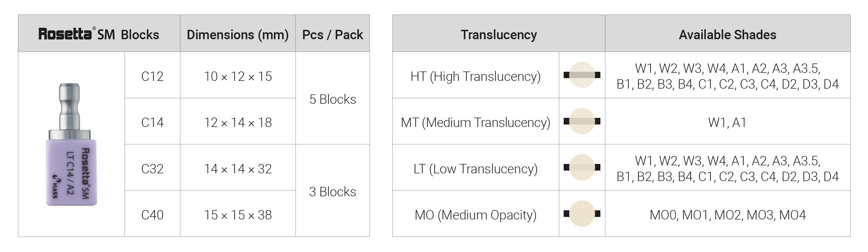The width and height of the screenshot is (868, 252).
Task: Click the 15 × 15 × 38 dimensions cell
Action: (238, 215)
